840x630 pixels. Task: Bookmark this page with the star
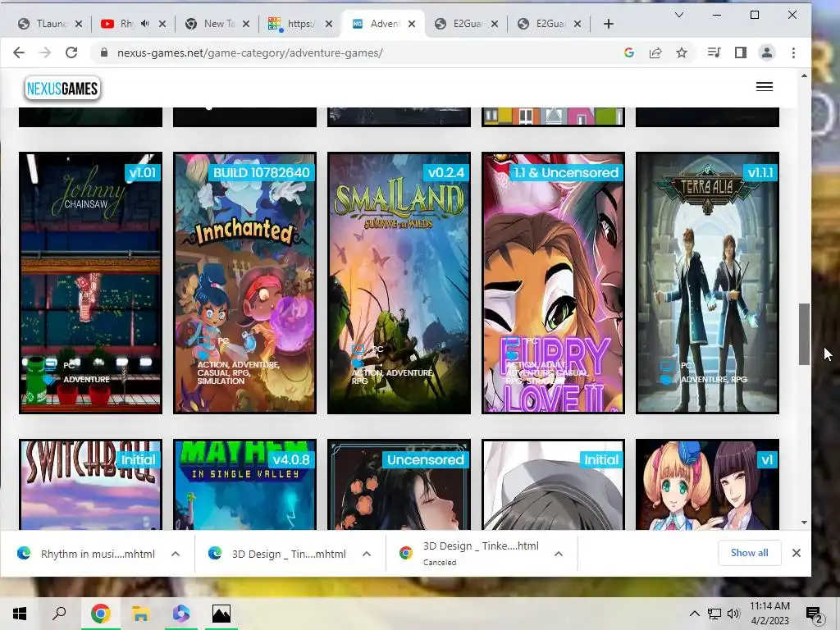[x=682, y=52]
